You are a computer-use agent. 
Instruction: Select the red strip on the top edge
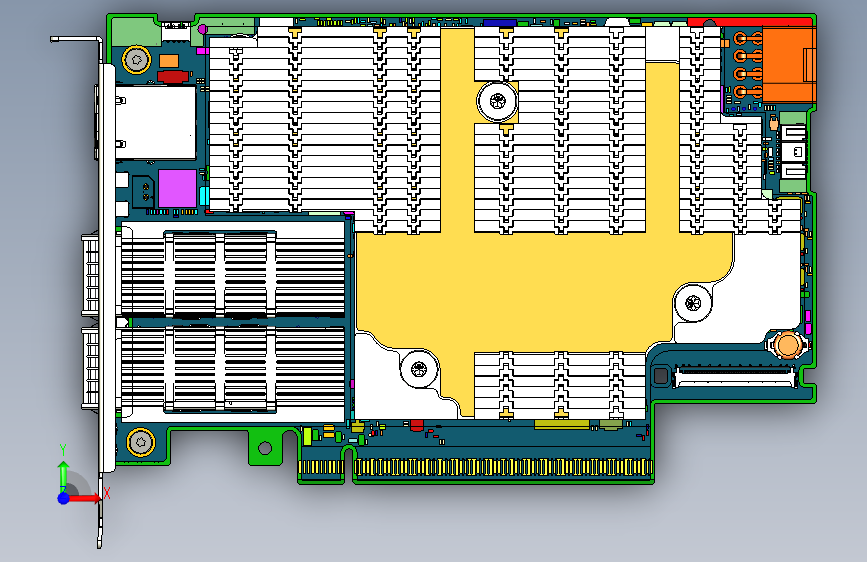[x=750, y=22]
